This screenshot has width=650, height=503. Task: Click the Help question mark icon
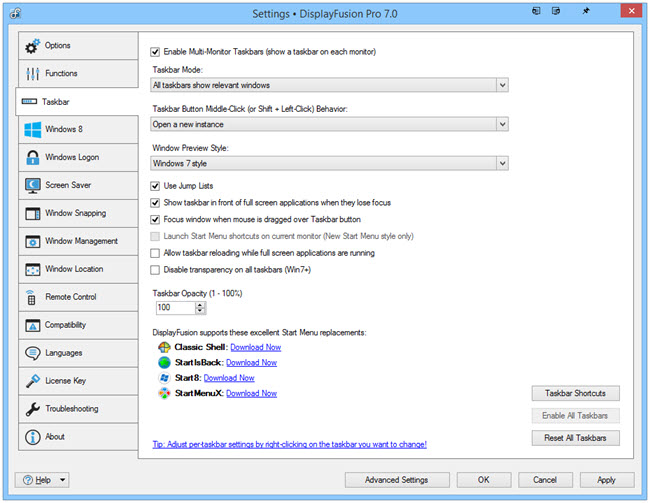tap(28, 480)
